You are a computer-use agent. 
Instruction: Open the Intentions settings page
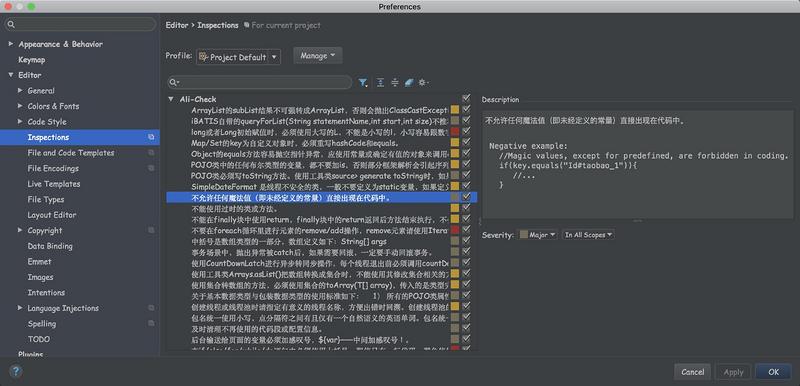point(46,293)
